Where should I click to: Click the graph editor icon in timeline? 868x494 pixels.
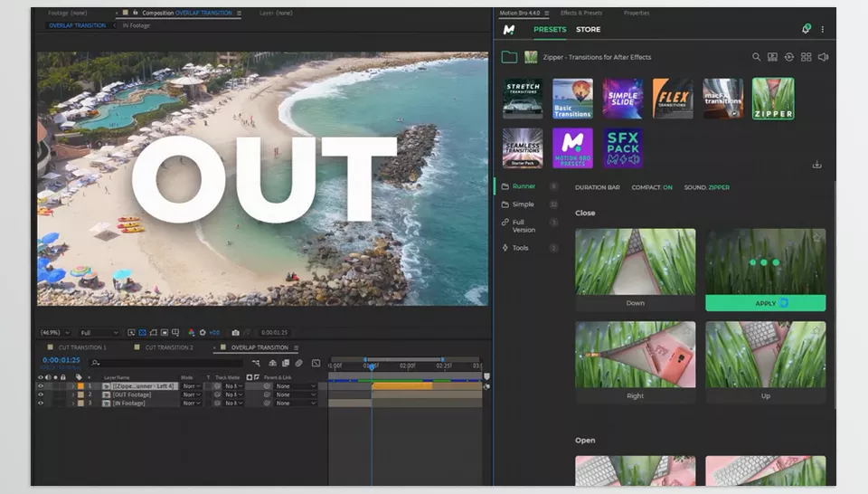(316, 364)
